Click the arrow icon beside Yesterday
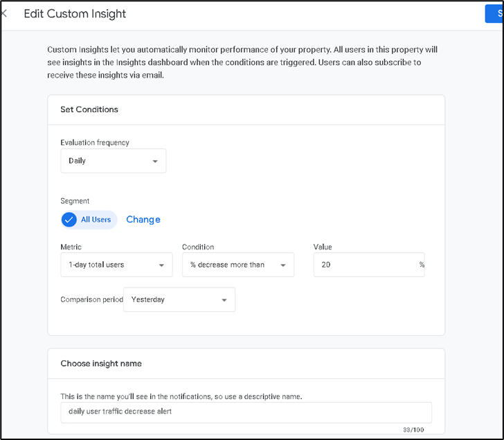Screen dimensions: 504x440 click(x=224, y=301)
